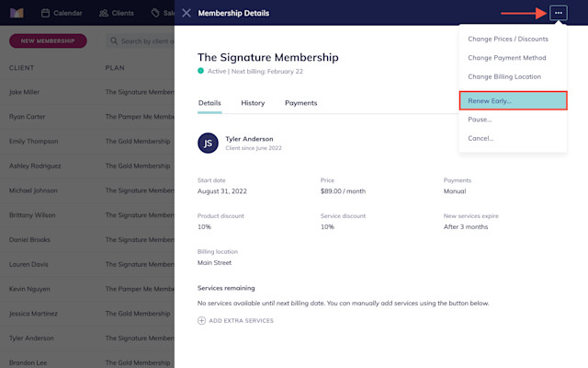The image size is (588, 368).
Task: Open the three-dot more options menu
Action: (x=558, y=13)
